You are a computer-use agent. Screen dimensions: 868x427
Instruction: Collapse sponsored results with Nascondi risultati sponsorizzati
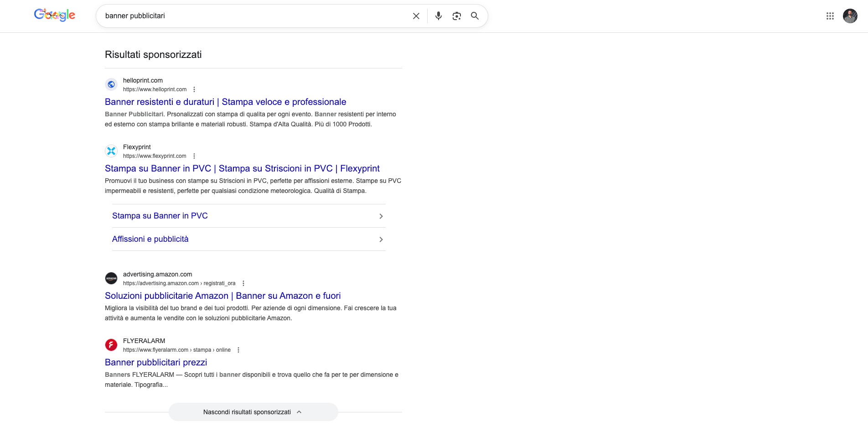pos(253,412)
